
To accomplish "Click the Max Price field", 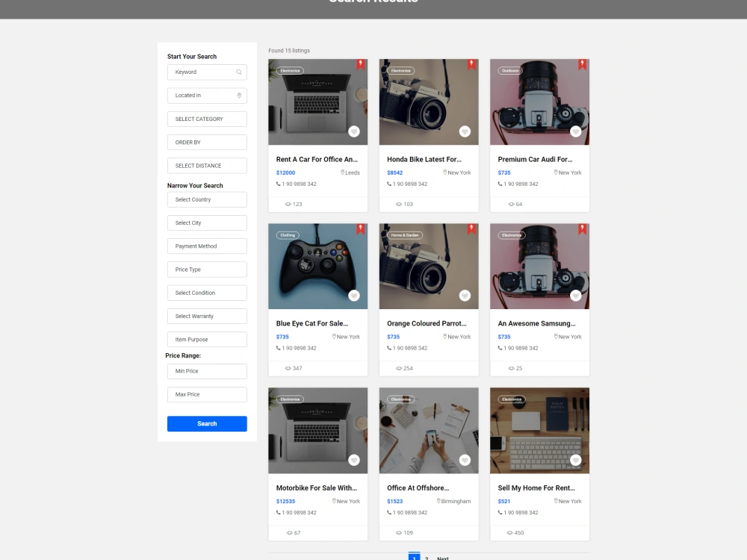I will (207, 395).
